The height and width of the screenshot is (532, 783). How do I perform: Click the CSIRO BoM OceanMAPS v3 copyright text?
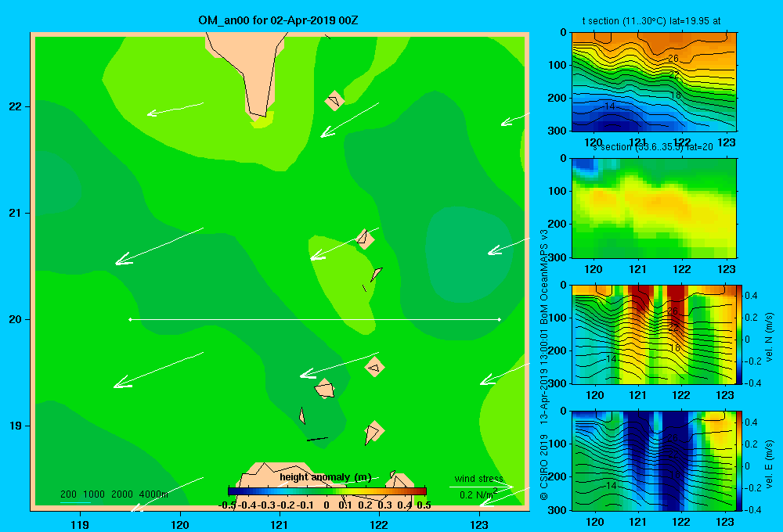(544, 365)
